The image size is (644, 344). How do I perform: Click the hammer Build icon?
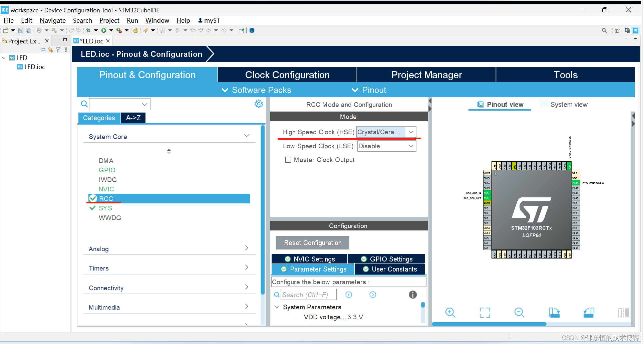pyautogui.click(x=54, y=30)
